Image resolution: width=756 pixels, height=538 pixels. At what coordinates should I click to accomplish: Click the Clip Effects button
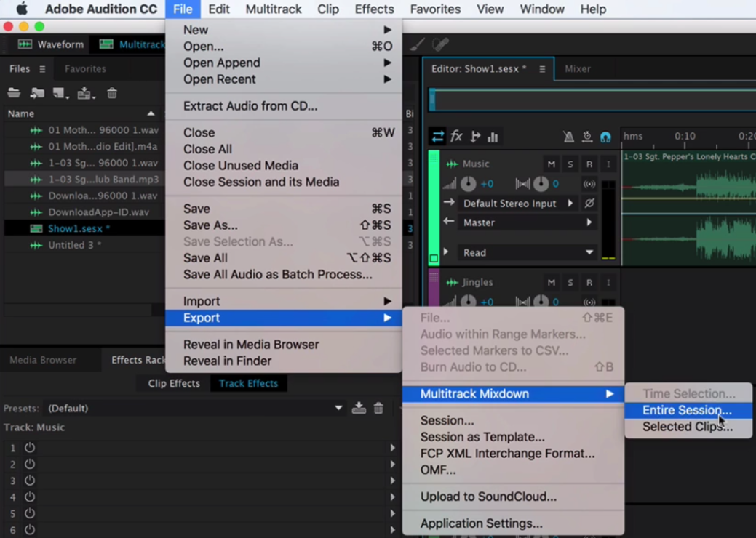(174, 383)
